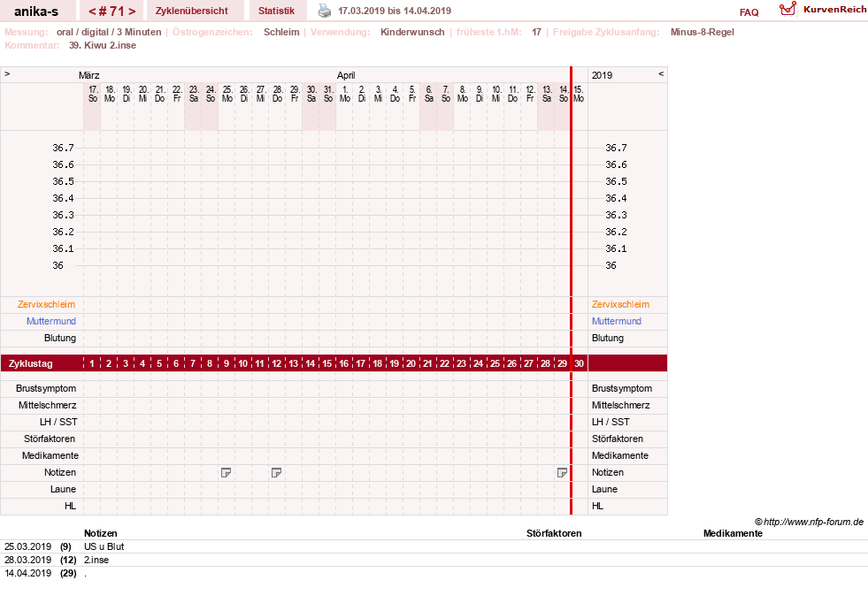Click Notizen column header below chart
Viewport: 868px width, 603px height.
click(x=100, y=533)
